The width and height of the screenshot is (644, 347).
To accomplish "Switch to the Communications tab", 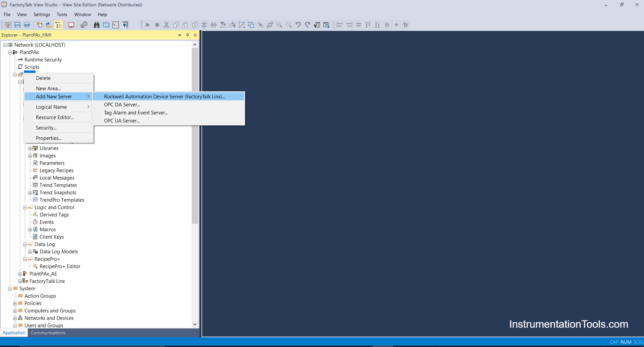I will click(48, 333).
